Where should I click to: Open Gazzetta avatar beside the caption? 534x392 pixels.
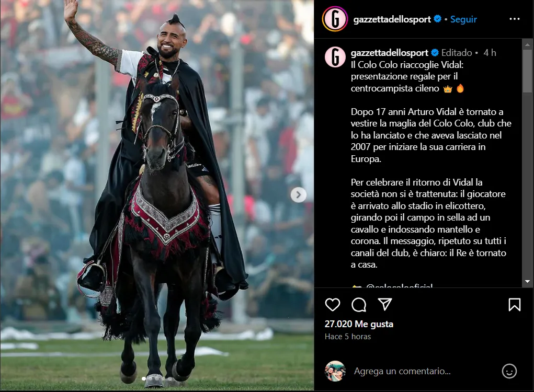coord(335,57)
